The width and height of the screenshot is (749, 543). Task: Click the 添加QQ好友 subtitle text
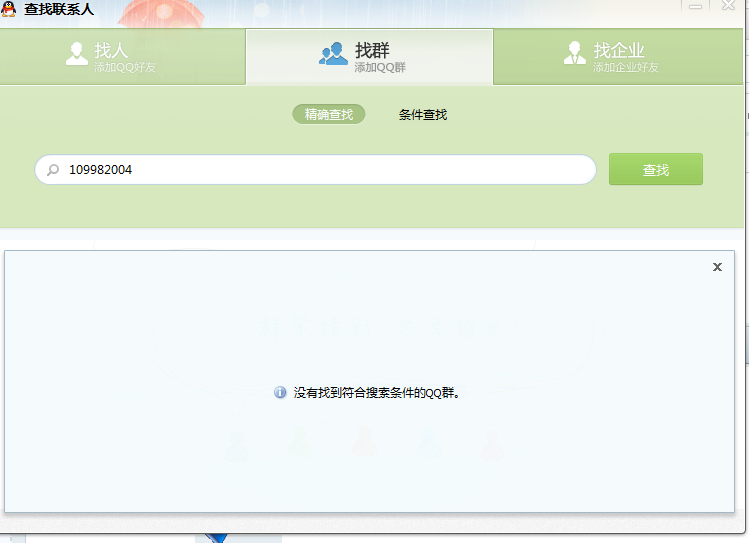[125, 68]
